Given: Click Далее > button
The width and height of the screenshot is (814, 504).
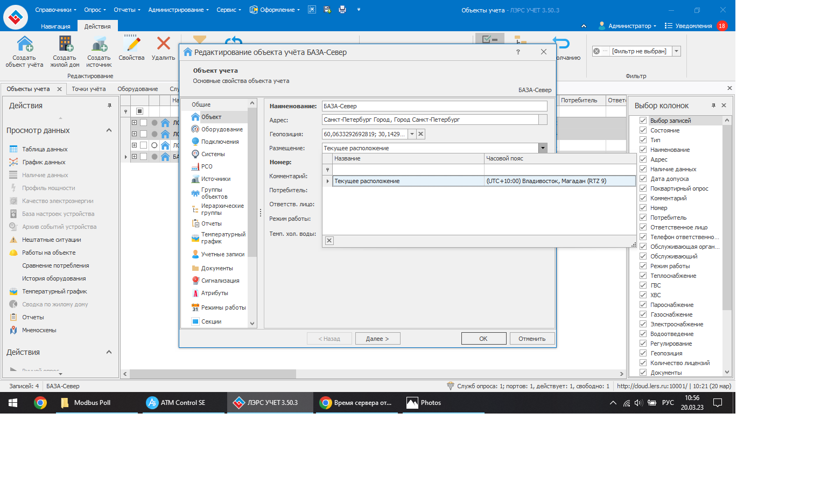Looking at the screenshot, I should tap(377, 339).
